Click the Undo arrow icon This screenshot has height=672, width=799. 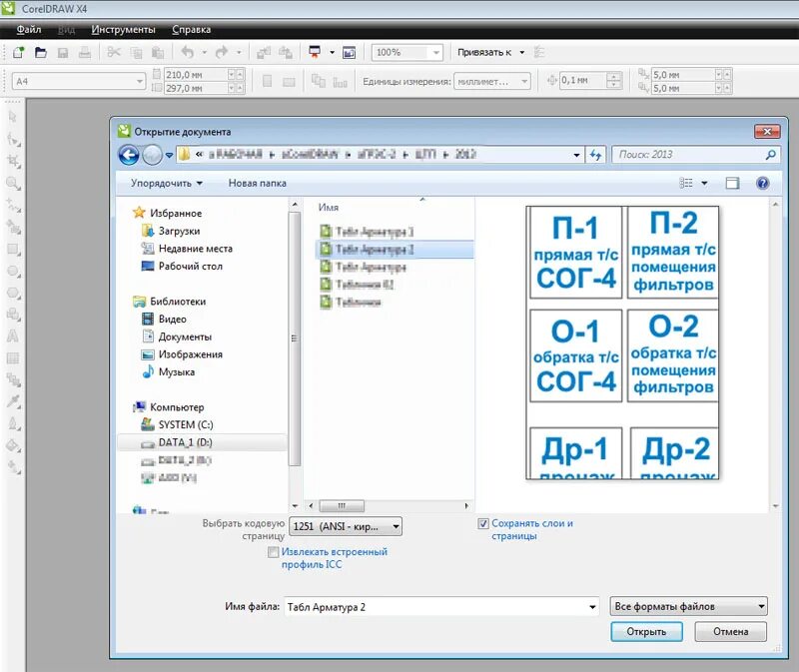(x=188, y=52)
